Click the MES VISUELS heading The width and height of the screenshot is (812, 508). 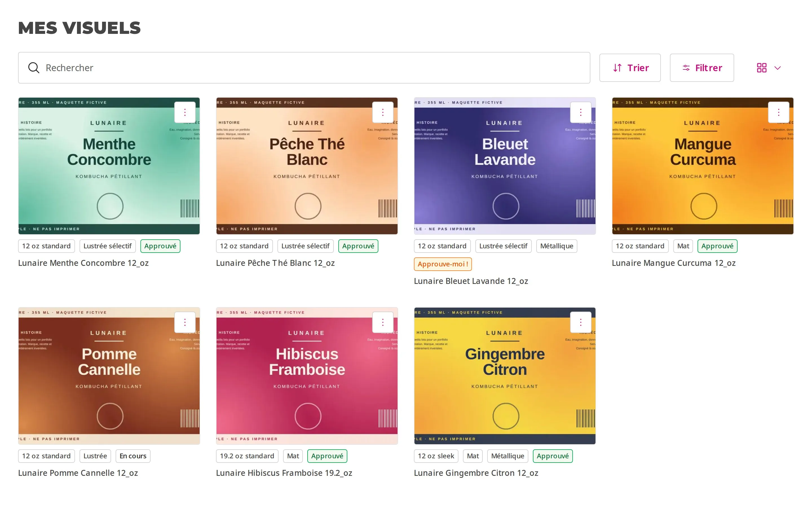pos(80,28)
